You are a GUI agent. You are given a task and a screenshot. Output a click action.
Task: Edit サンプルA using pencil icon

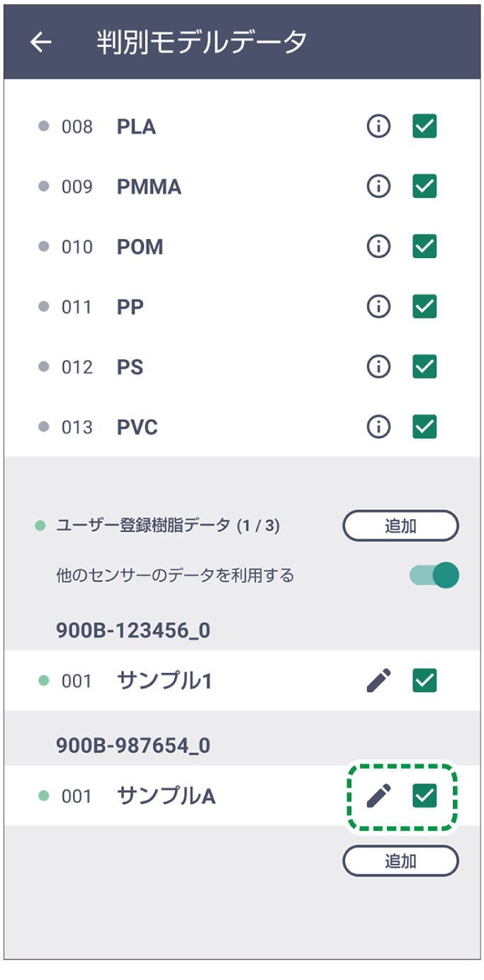point(379,796)
